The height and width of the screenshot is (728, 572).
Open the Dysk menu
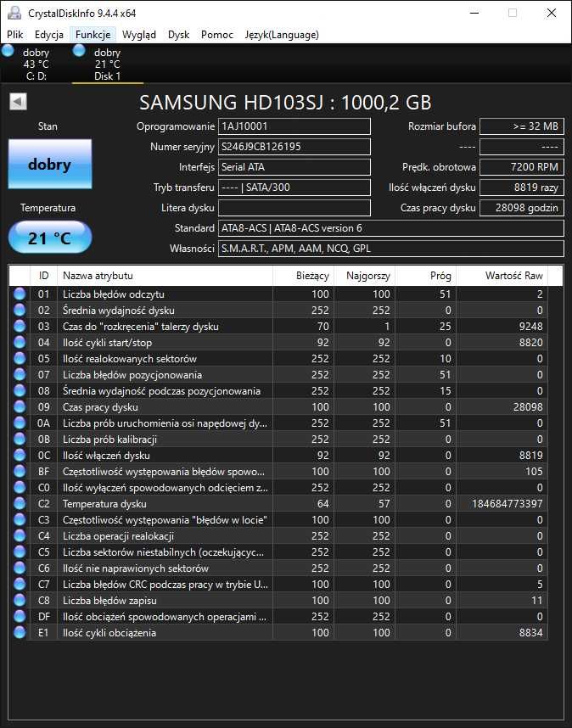point(179,35)
